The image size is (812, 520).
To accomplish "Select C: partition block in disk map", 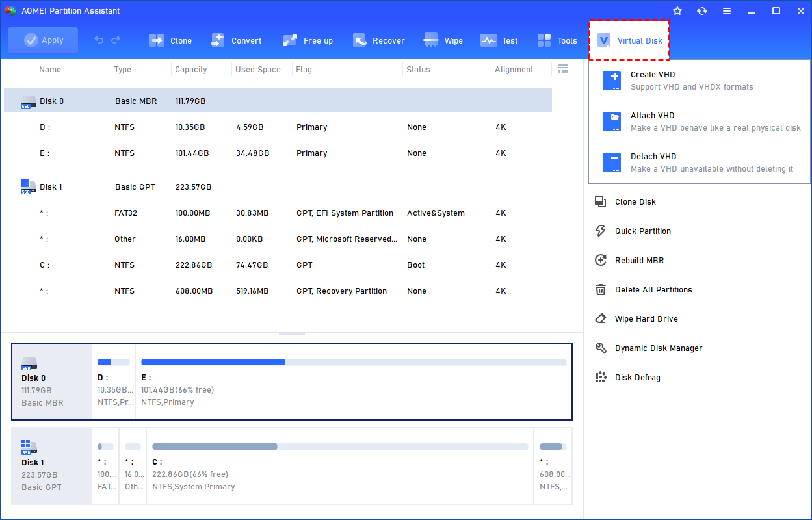I will click(340, 466).
